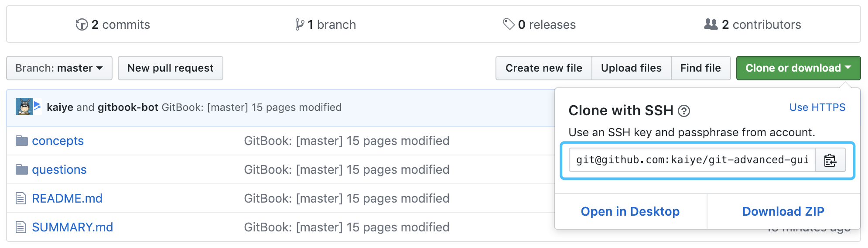The image size is (868, 248).
Task: Click the releases tag icon
Action: [509, 24]
